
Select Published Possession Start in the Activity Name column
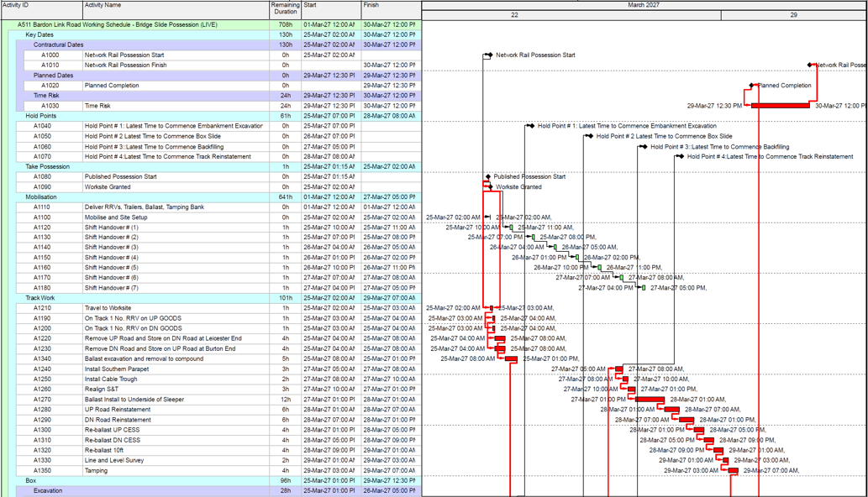click(x=121, y=177)
